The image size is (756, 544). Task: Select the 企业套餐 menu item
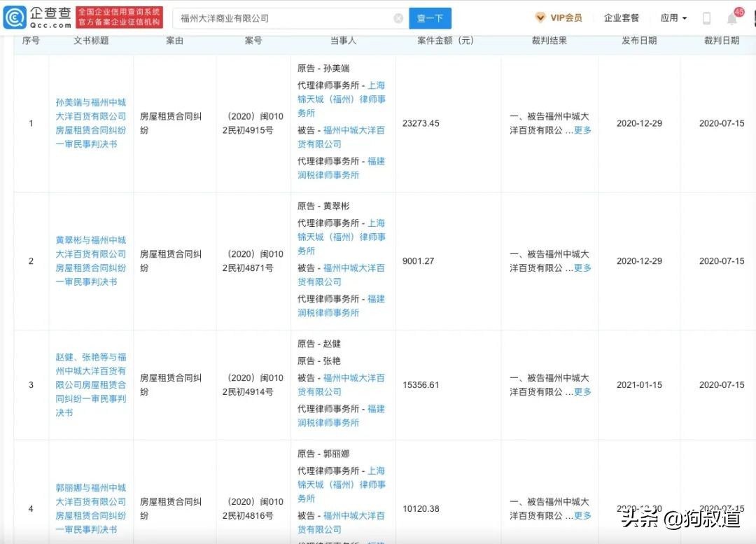(x=622, y=18)
